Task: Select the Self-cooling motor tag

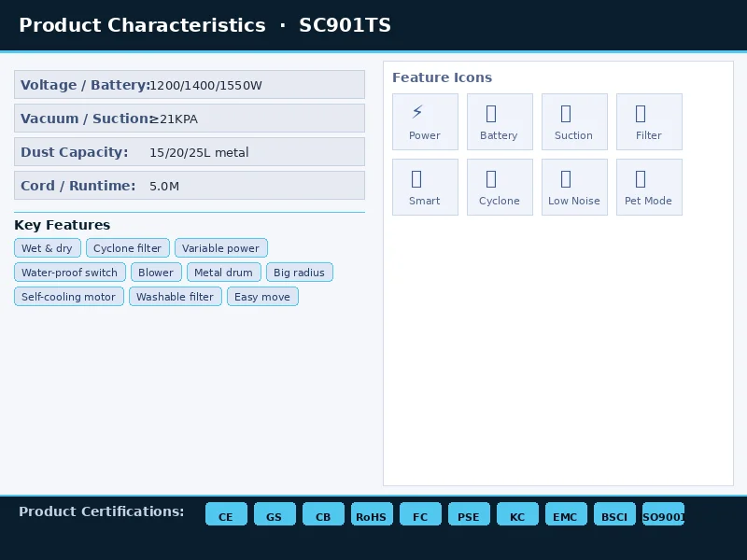Action: coord(68,297)
